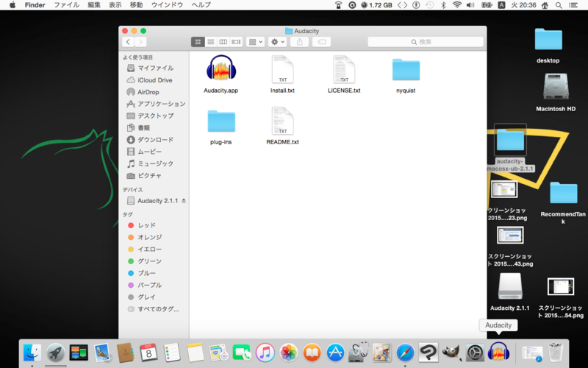This screenshot has width=588, height=368.
Task: Go back in Finder window
Action: [128, 42]
